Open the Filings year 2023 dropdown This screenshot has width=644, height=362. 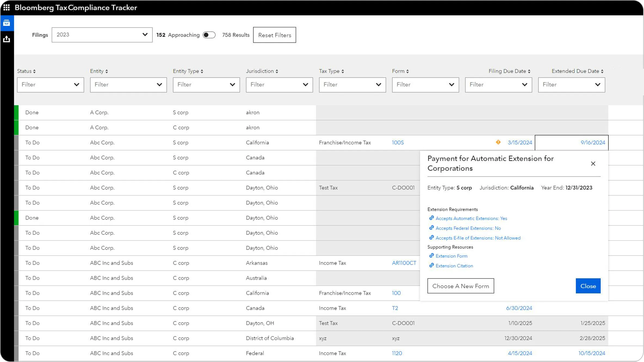pyautogui.click(x=102, y=35)
